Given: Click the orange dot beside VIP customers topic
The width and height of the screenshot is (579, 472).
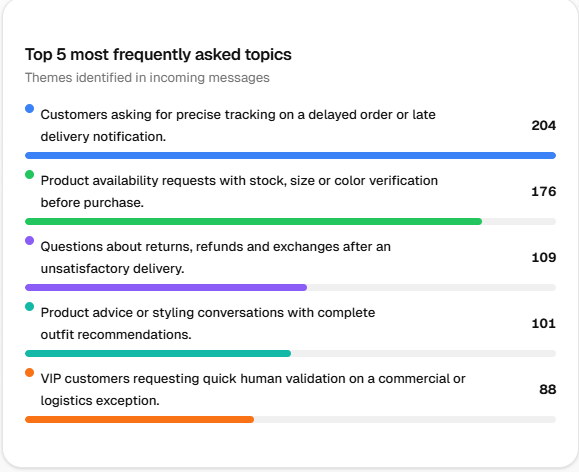Looking at the screenshot, I should tap(30, 372).
